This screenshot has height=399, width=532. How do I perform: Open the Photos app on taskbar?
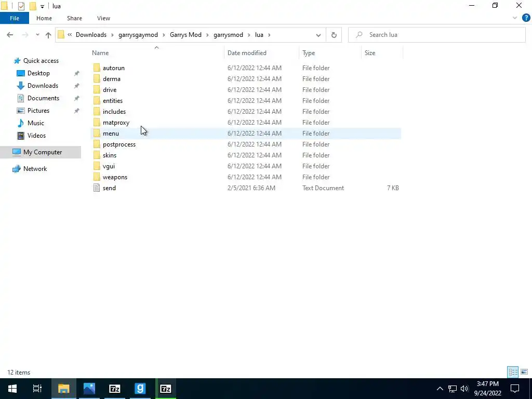point(89,389)
